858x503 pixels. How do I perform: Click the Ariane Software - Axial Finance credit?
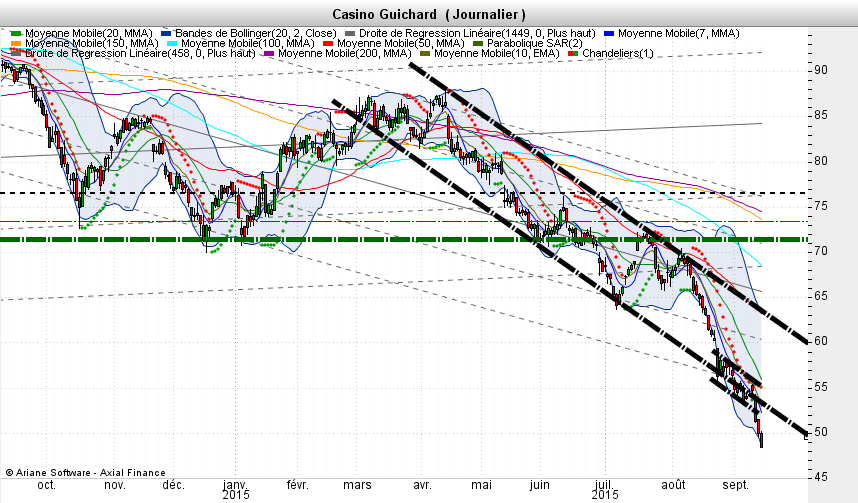click(x=85, y=472)
